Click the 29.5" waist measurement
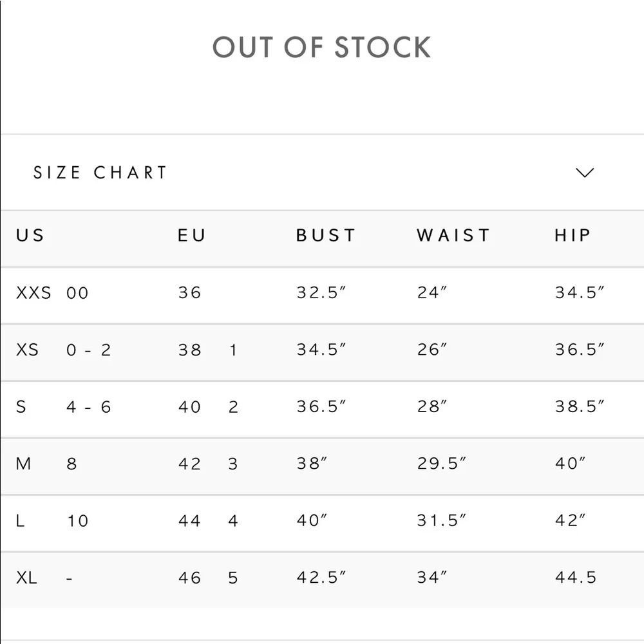 (x=442, y=464)
